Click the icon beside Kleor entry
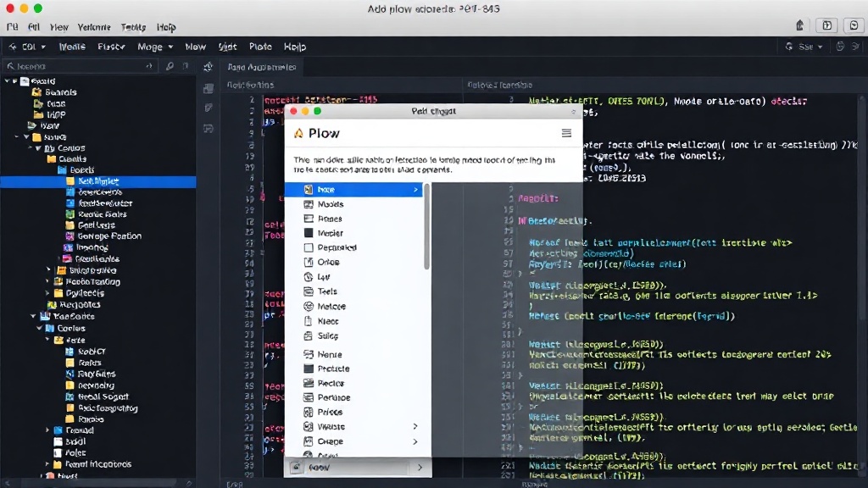The image size is (868, 488). pos(309,321)
